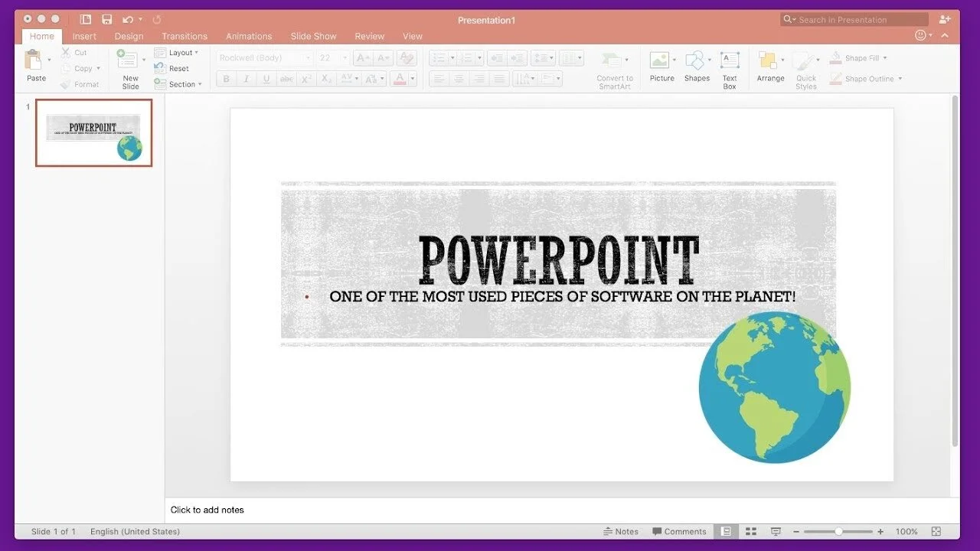This screenshot has height=551, width=980.
Task: Click the Search in Presentation field
Action: click(854, 19)
